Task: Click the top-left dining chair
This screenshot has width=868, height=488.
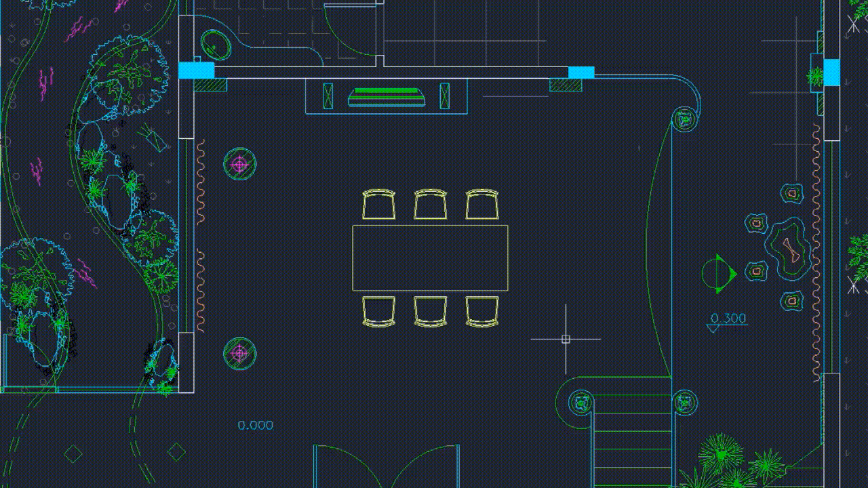Action: click(378, 204)
